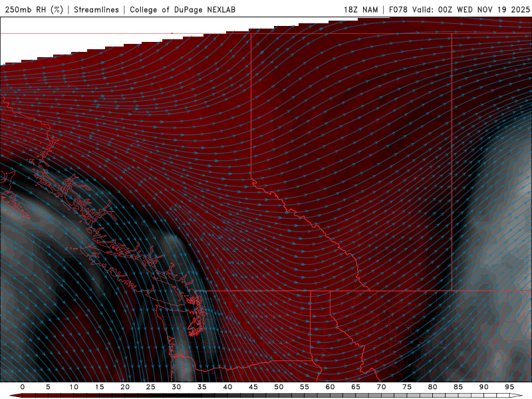Select the "45" color scale label
This screenshot has height=399, width=532.
[x=253, y=387]
